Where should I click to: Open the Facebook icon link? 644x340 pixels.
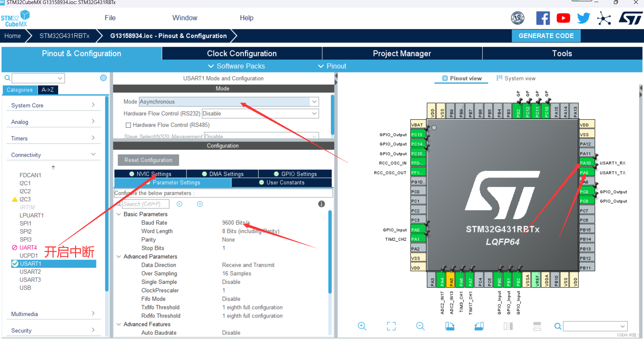pyautogui.click(x=543, y=18)
